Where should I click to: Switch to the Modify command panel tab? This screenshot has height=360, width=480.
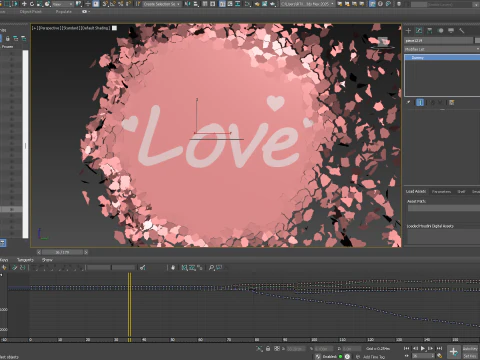(419, 31)
